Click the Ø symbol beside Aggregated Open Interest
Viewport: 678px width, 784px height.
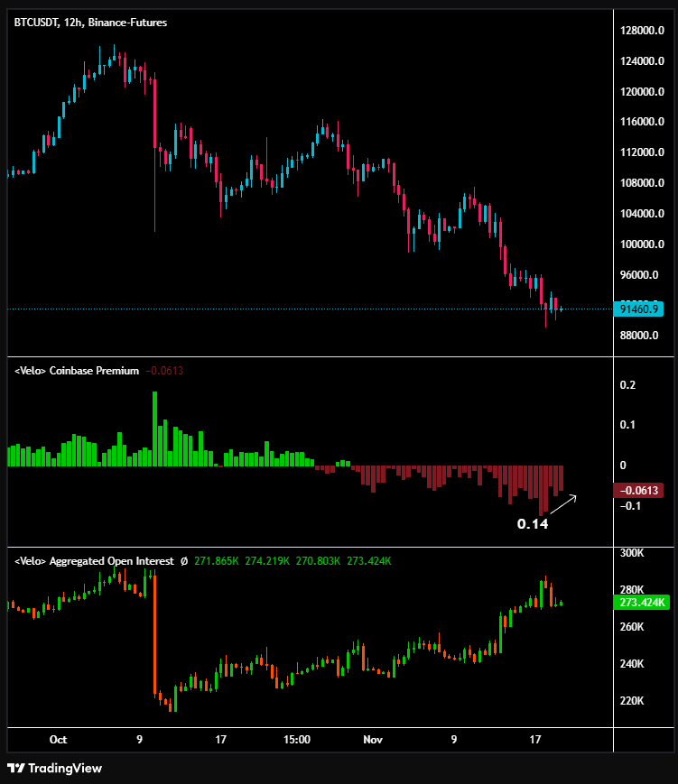(184, 561)
